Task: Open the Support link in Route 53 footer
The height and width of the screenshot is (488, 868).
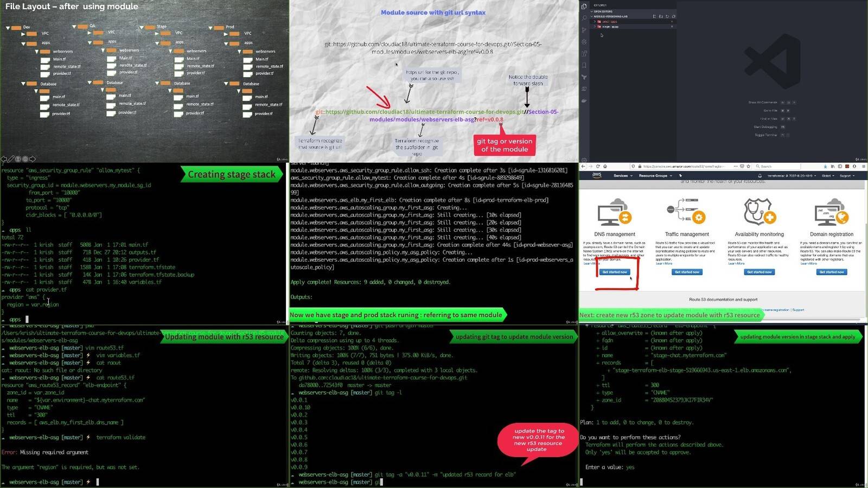Action: point(799,310)
